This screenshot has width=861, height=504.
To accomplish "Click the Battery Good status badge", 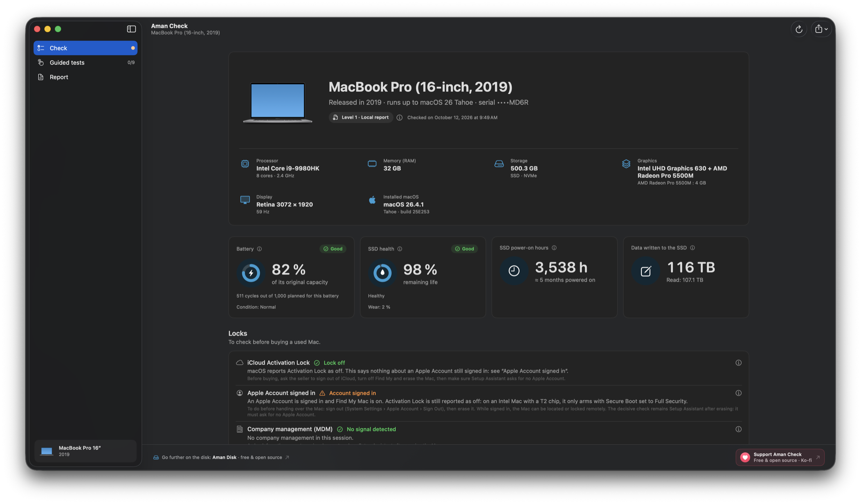I will click(333, 249).
